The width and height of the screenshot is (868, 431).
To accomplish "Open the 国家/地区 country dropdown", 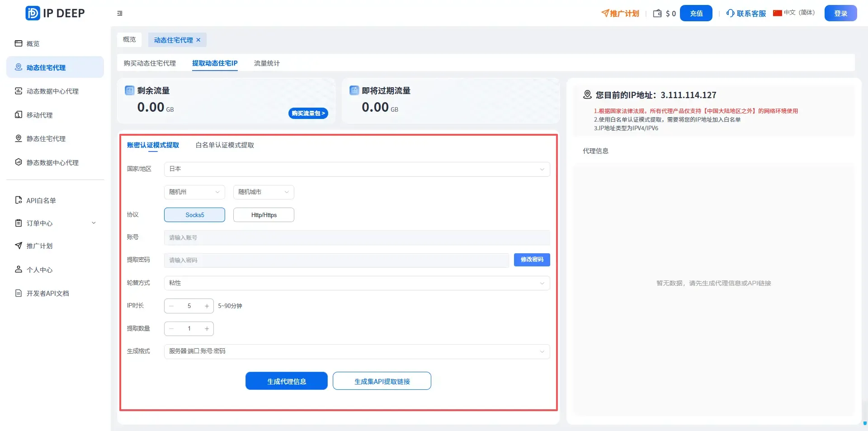I will click(356, 169).
